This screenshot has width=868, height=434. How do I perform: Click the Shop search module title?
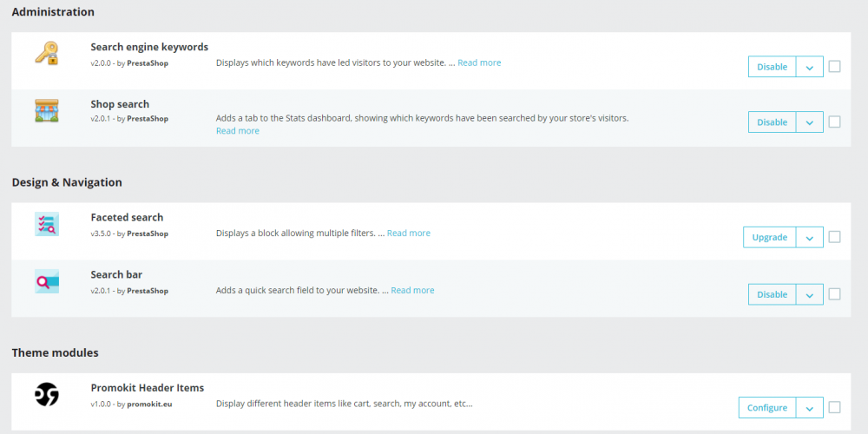120,104
